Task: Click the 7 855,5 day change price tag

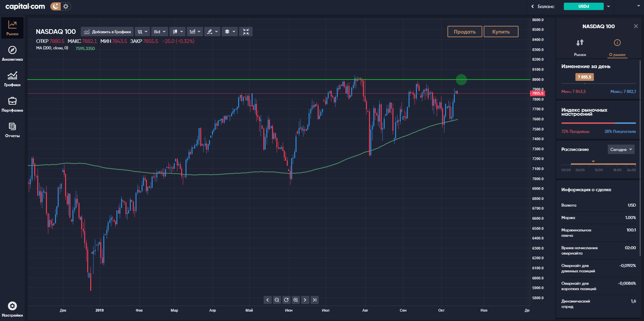Action: tap(585, 77)
